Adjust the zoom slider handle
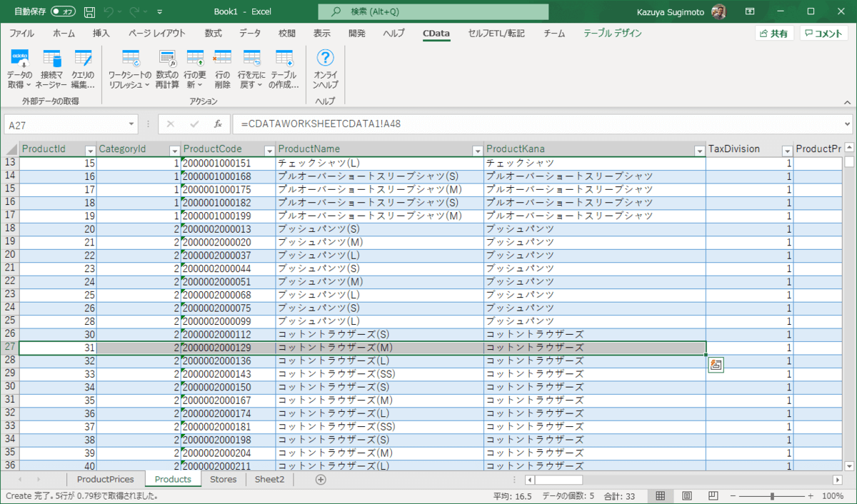 click(772, 496)
